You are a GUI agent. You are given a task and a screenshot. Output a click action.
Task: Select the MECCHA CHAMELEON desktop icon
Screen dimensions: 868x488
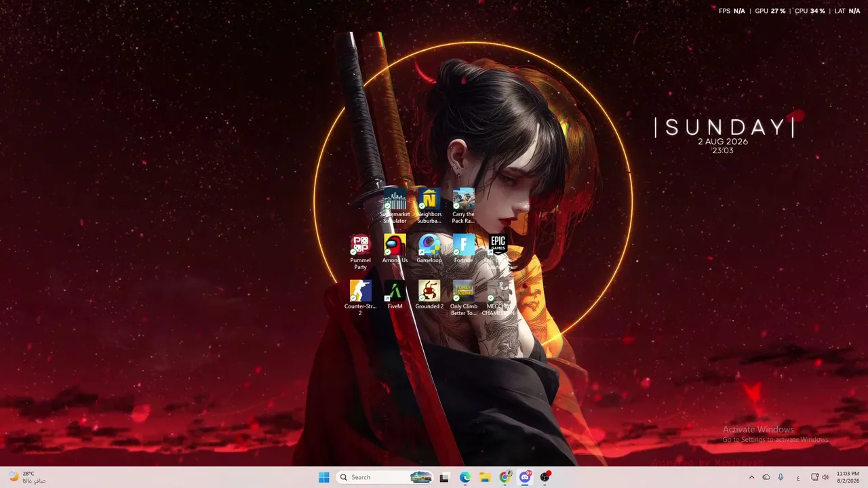pos(498,298)
